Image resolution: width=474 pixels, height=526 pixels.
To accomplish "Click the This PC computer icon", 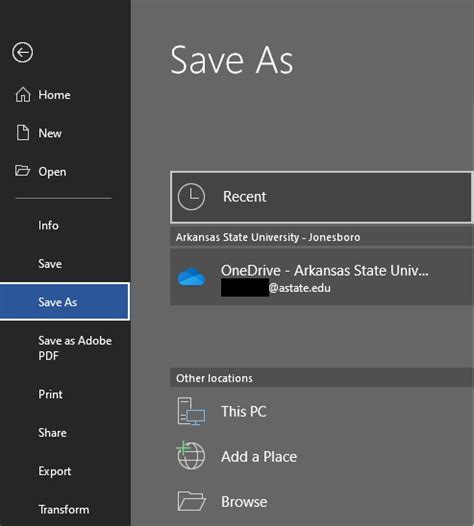I will pos(191,411).
